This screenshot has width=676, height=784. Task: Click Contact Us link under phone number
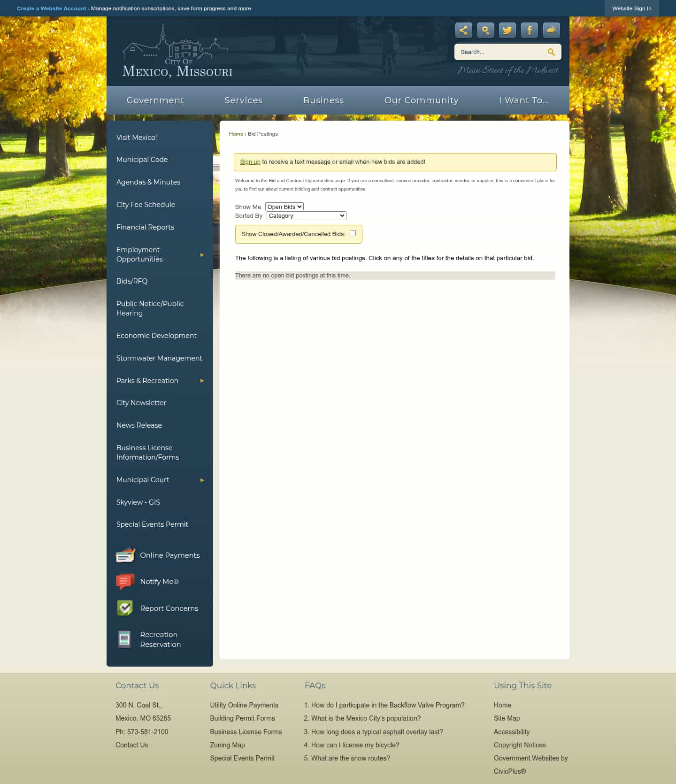coord(131,745)
